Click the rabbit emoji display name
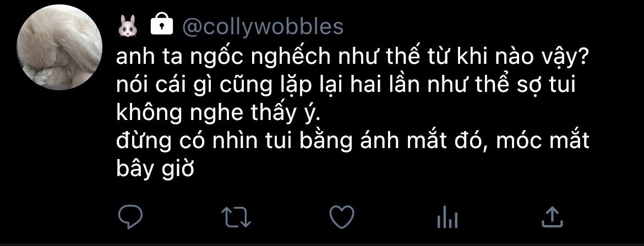Screen dimensions: 644x246 [x=127, y=28]
